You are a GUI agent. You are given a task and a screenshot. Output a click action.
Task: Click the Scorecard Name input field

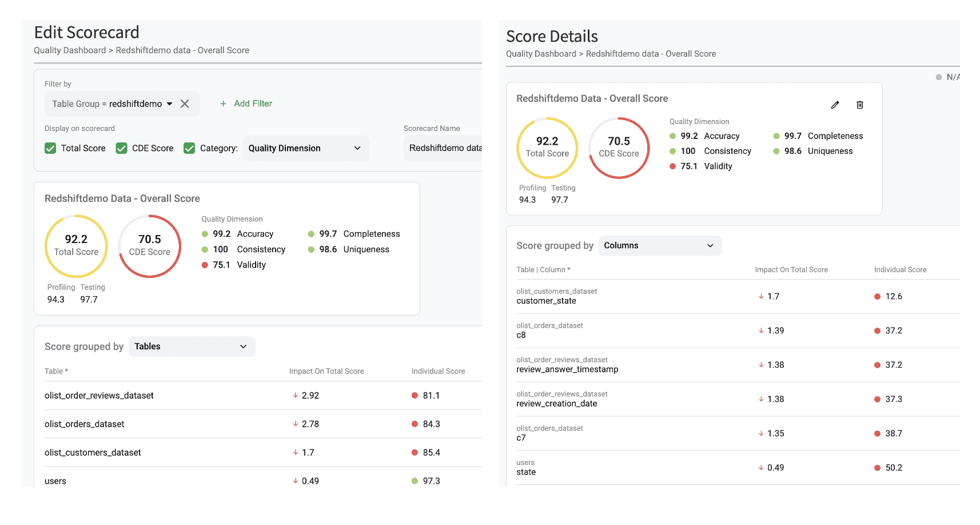click(444, 148)
